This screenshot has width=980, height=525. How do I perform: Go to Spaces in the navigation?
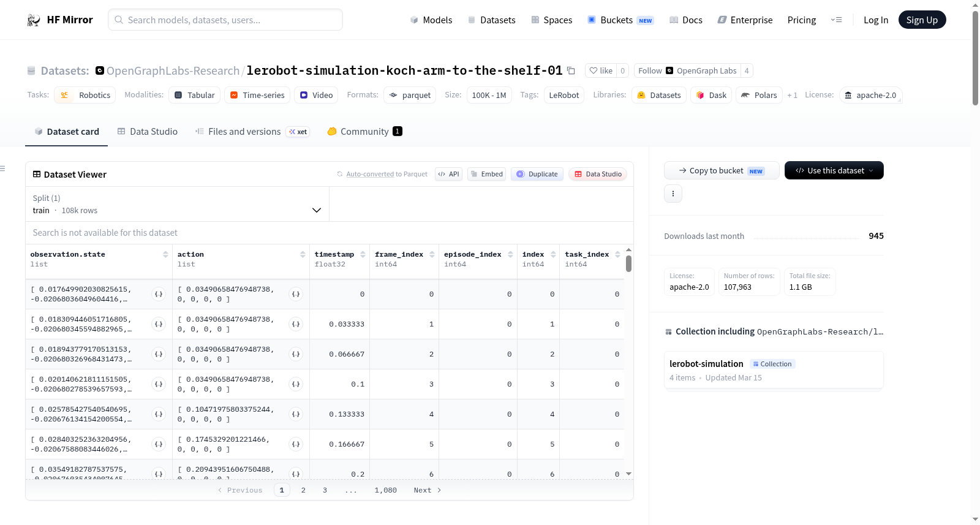click(x=552, y=20)
